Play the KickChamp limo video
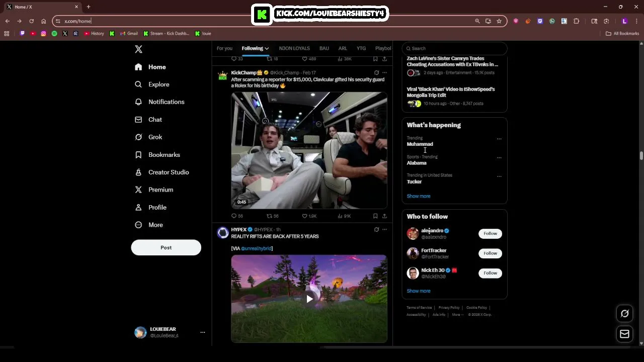This screenshot has height=362, width=644. tap(309, 150)
